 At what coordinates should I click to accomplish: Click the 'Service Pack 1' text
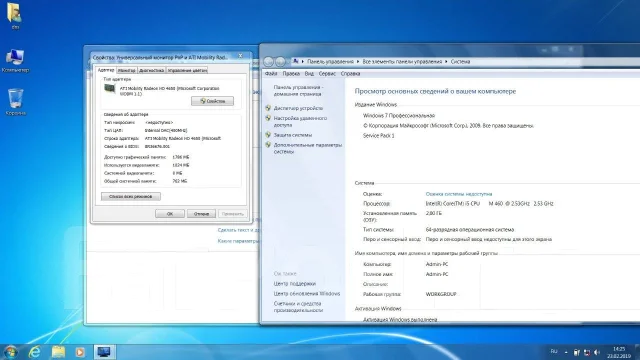coord(379,136)
